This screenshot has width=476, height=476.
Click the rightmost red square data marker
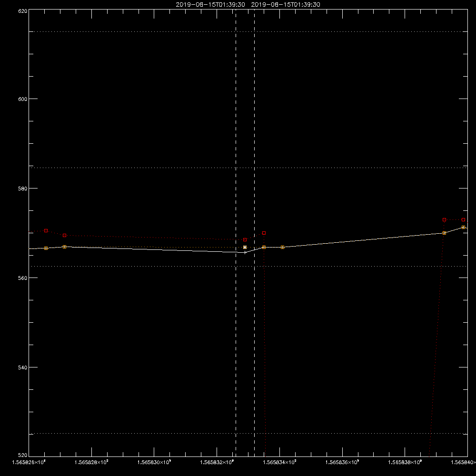[463, 220]
